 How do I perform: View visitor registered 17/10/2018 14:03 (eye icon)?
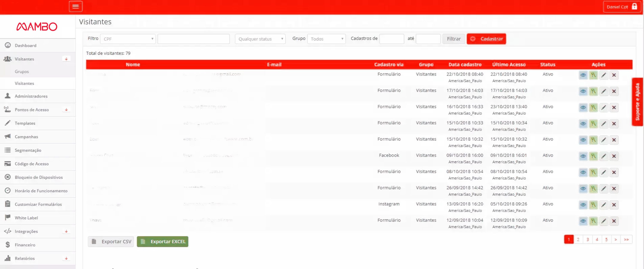(x=583, y=91)
